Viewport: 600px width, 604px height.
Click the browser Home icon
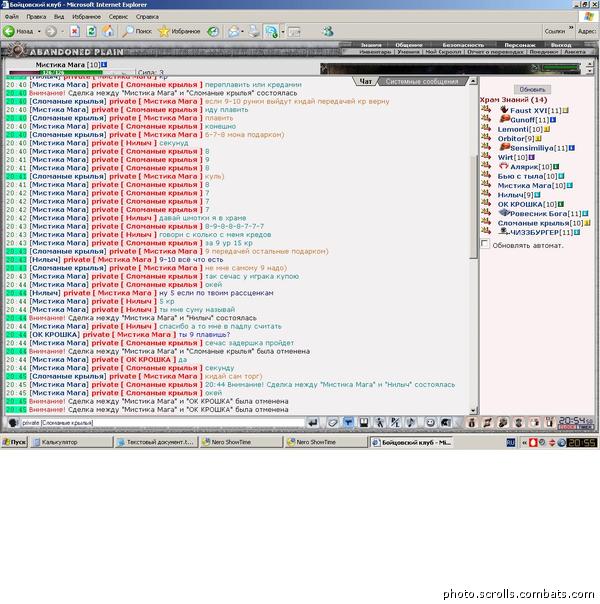(x=108, y=31)
